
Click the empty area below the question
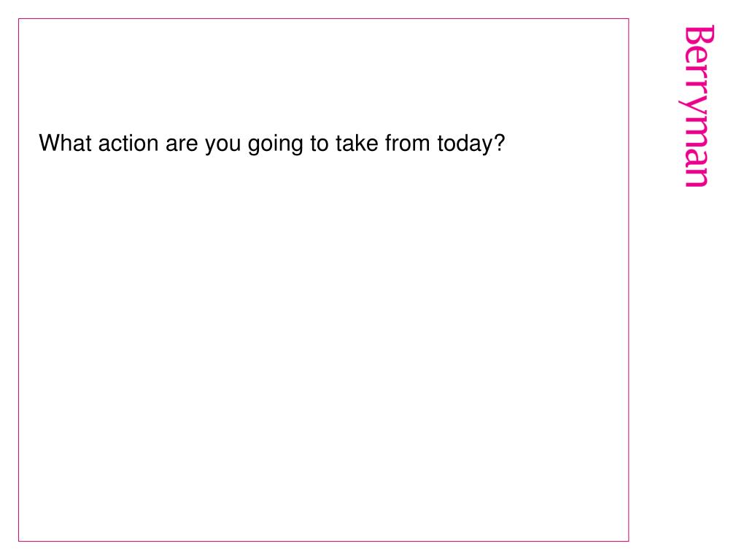323,348
